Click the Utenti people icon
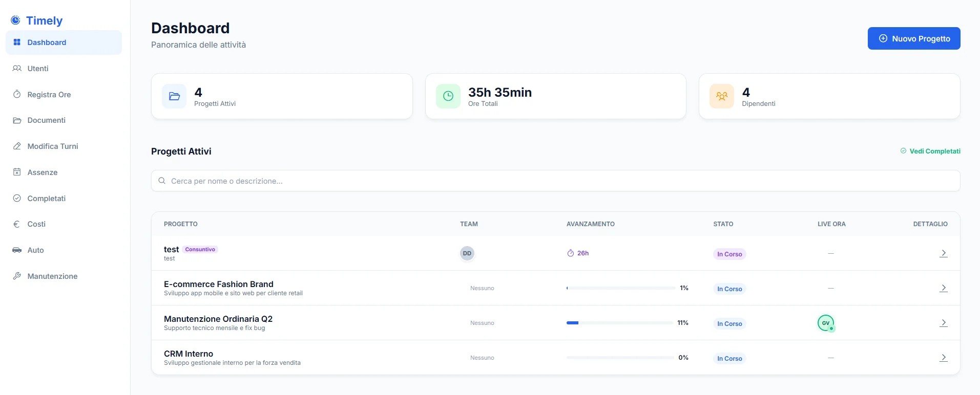The image size is (980, 395). coord(17,69)
